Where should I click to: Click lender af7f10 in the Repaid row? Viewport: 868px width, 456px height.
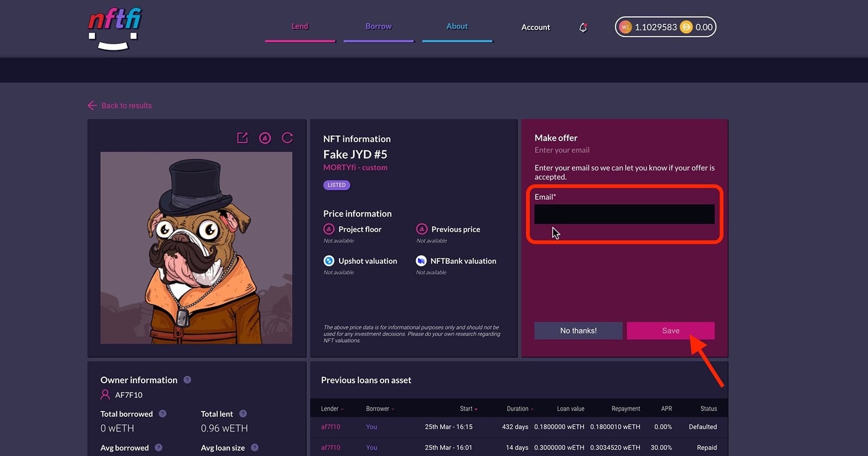pyautogui.click(x=330, y=448)
